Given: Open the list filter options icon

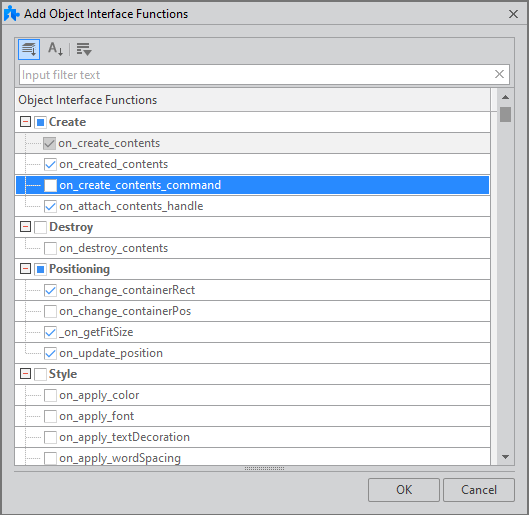Looking at the screenshot, I should (x=84, y=49).
